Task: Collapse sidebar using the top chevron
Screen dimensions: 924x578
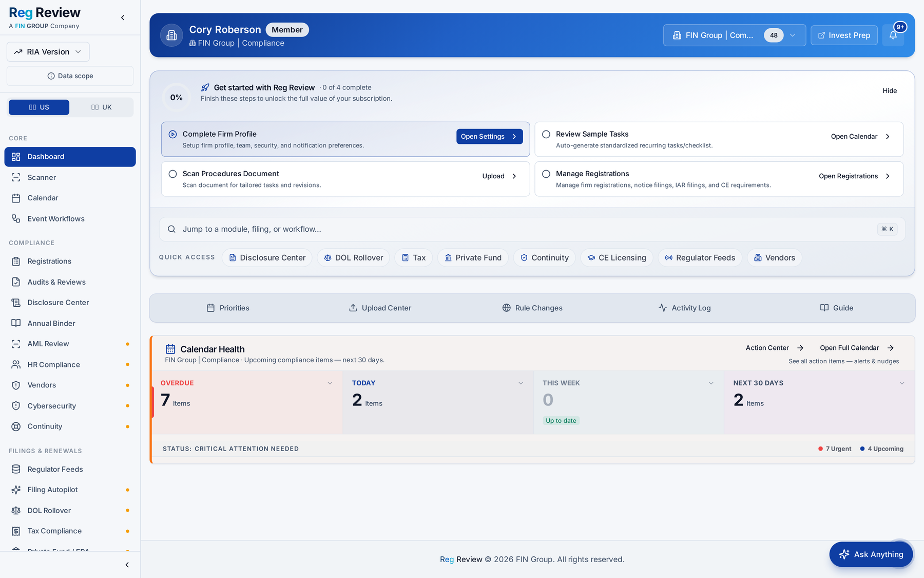Action: [x=123, y=17]
